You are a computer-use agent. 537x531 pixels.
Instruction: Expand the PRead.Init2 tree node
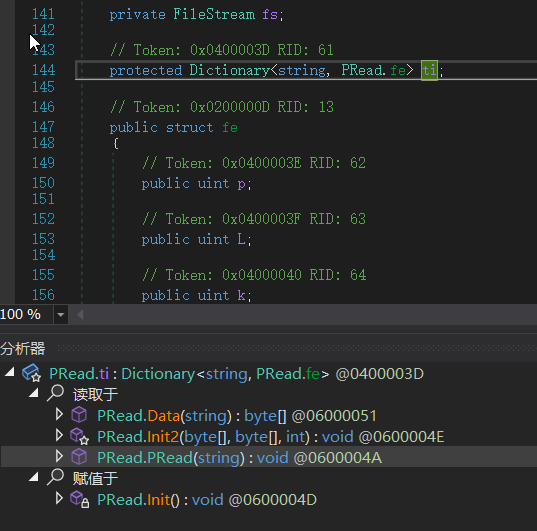(59, 436)
